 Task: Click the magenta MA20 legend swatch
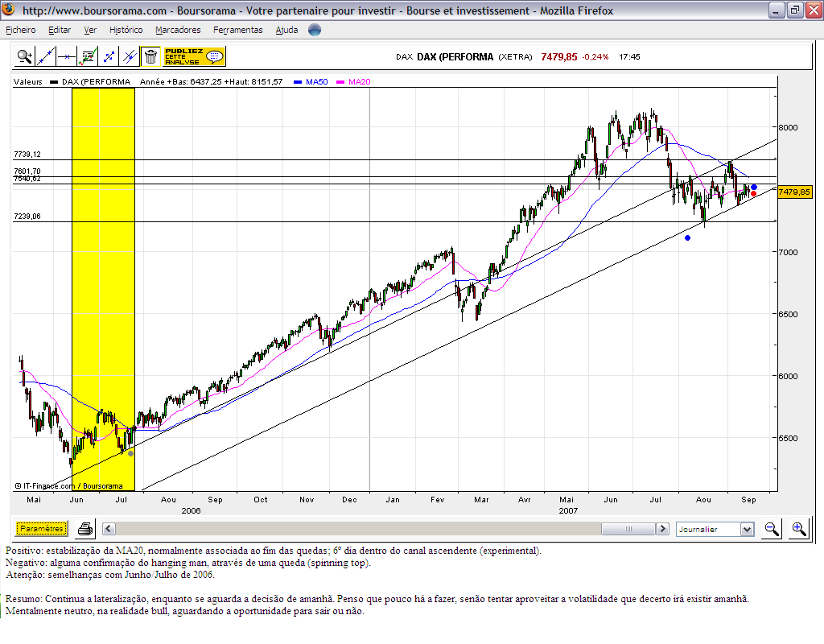pyautogui.click(x=340, y=82)
